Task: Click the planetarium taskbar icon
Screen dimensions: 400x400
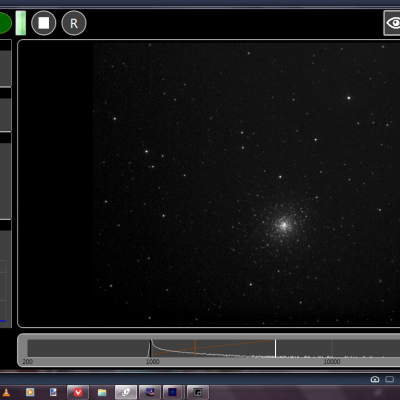Action: coord(150,392)
